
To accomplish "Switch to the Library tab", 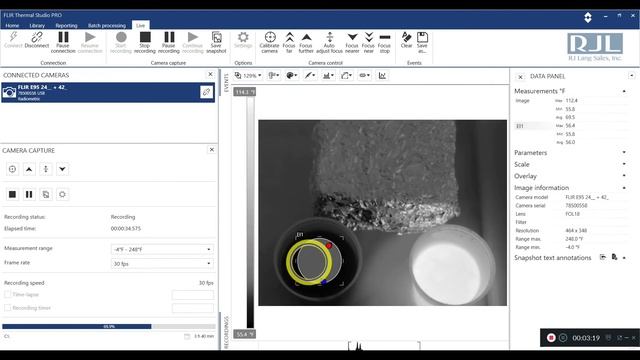I will pyautogui.click(x=37, y=25).
